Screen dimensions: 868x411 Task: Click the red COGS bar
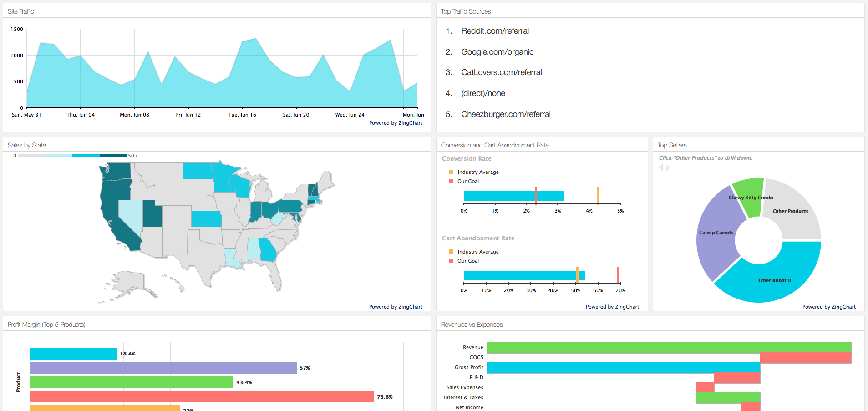point(806,357)
